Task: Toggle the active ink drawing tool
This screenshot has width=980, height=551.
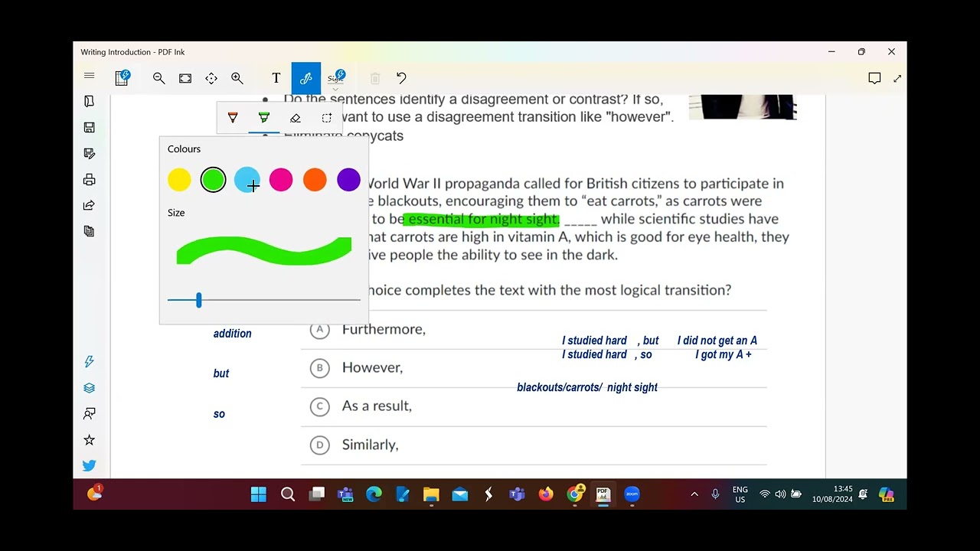Action: tap(305, 78)
